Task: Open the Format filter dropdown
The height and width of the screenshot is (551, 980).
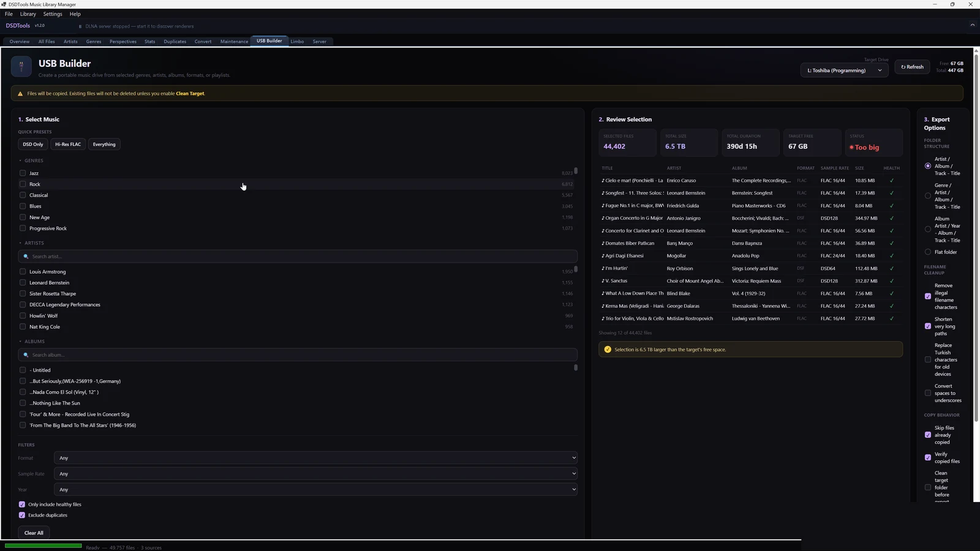Action: (315, 458)
